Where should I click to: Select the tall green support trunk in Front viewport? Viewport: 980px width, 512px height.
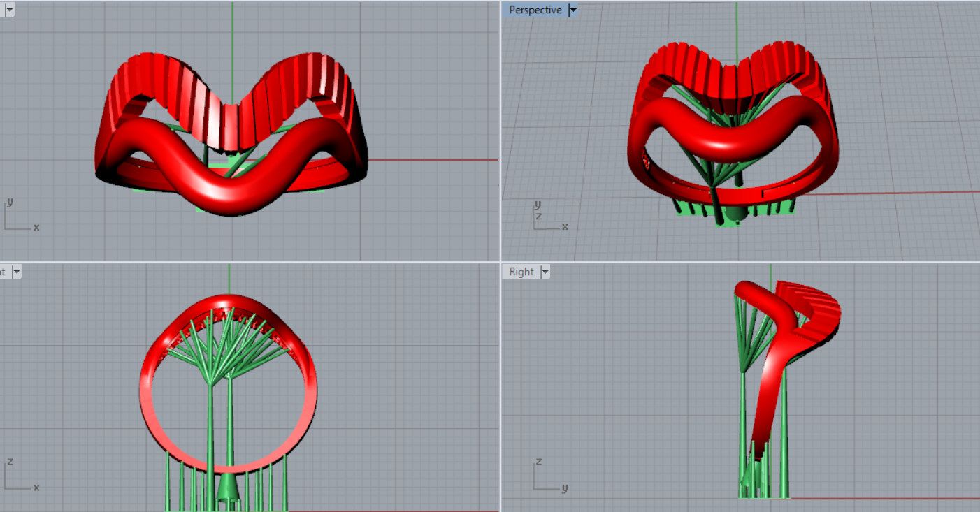click(x=210, y=433)
